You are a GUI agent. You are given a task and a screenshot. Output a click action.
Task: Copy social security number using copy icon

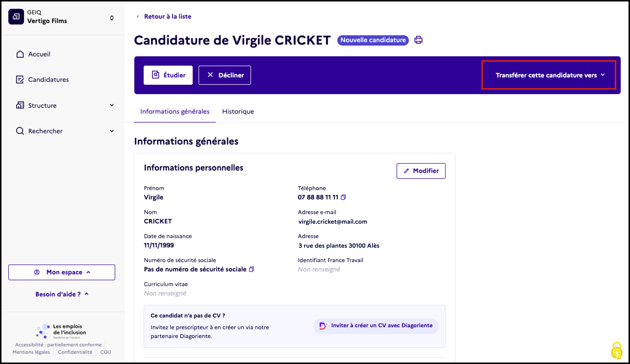coord(252,269)
